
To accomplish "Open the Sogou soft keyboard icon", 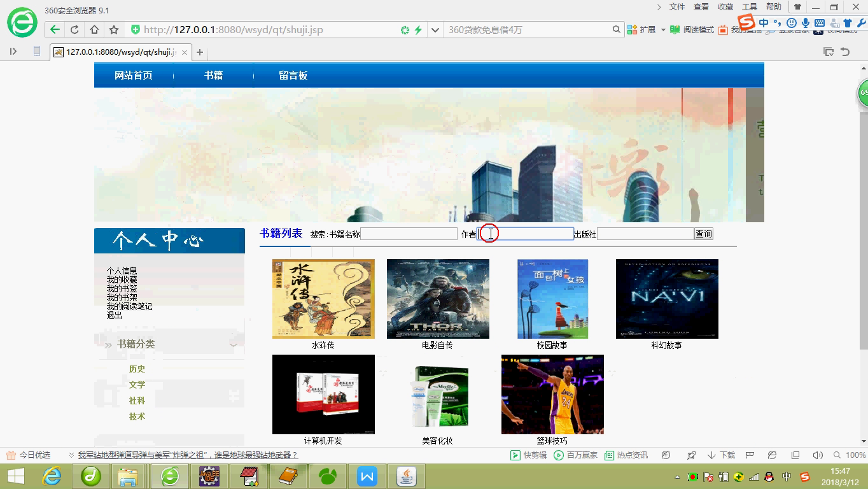I will coord(820,23).
